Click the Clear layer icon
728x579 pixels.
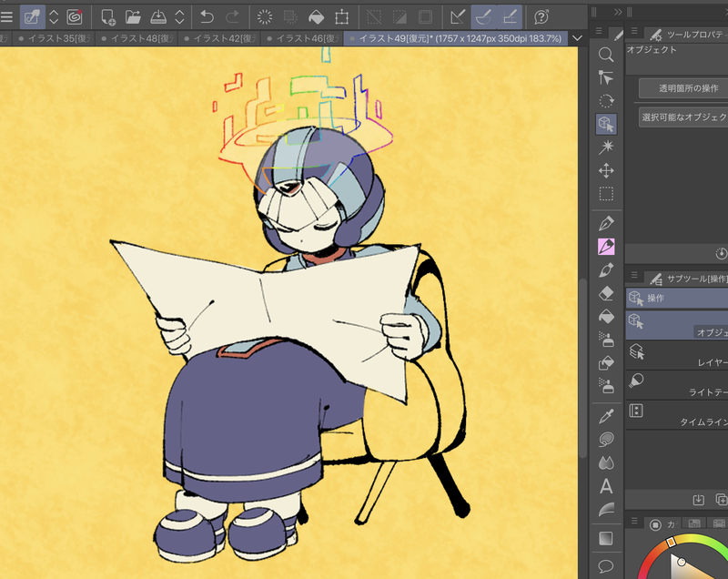pos(265,17)
